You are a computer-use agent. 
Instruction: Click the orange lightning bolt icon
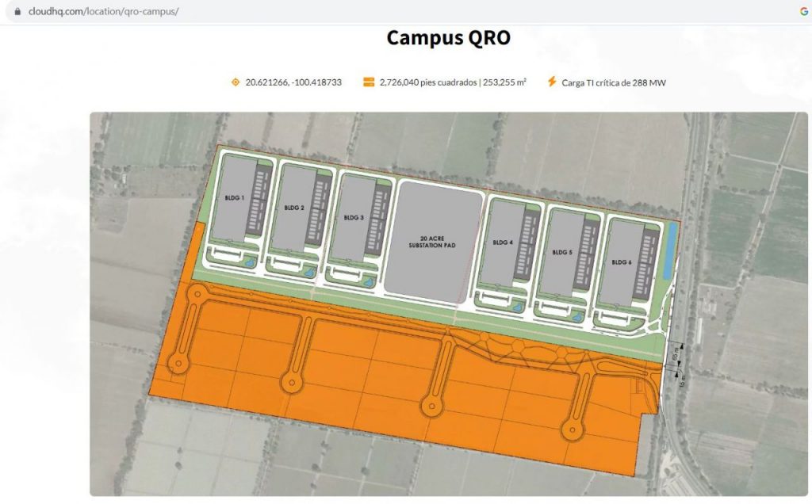point(552,82)
